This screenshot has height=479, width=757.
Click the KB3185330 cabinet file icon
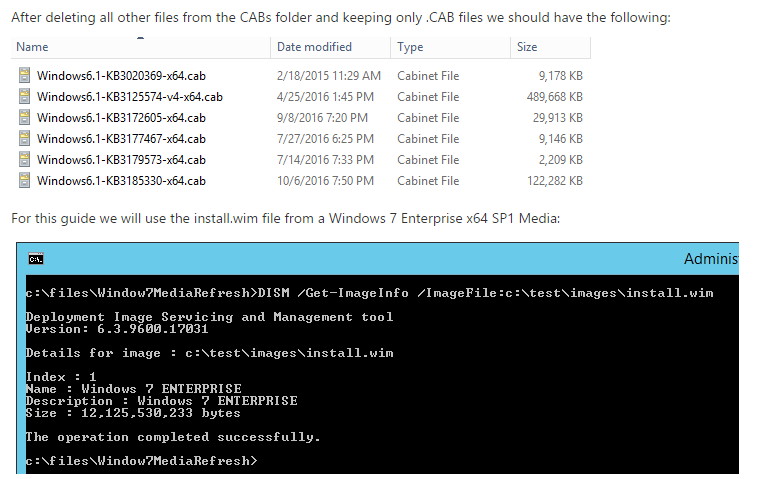(x=24, y=181)
